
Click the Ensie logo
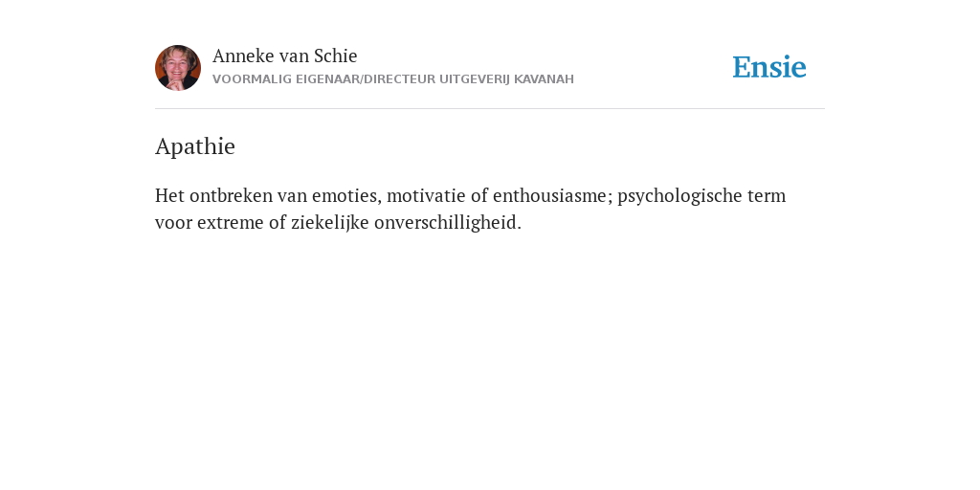tap(769, 67)
